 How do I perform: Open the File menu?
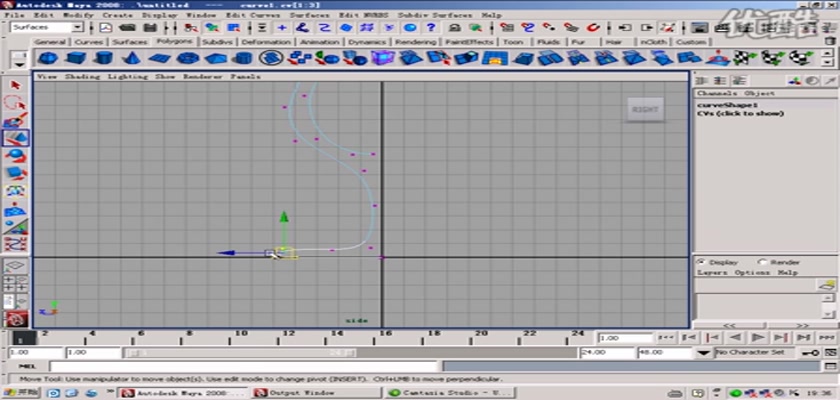click(14, 16)
